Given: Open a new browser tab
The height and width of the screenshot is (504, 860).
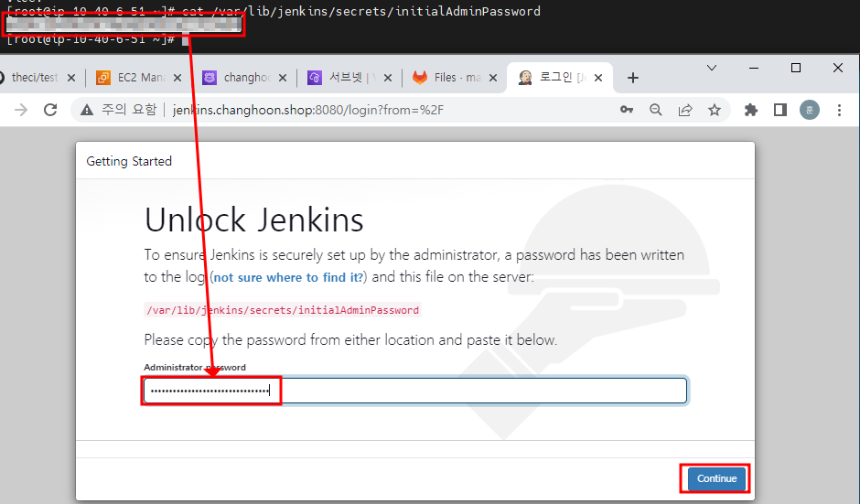Looking at the screenshot, I should pos(633,78).
